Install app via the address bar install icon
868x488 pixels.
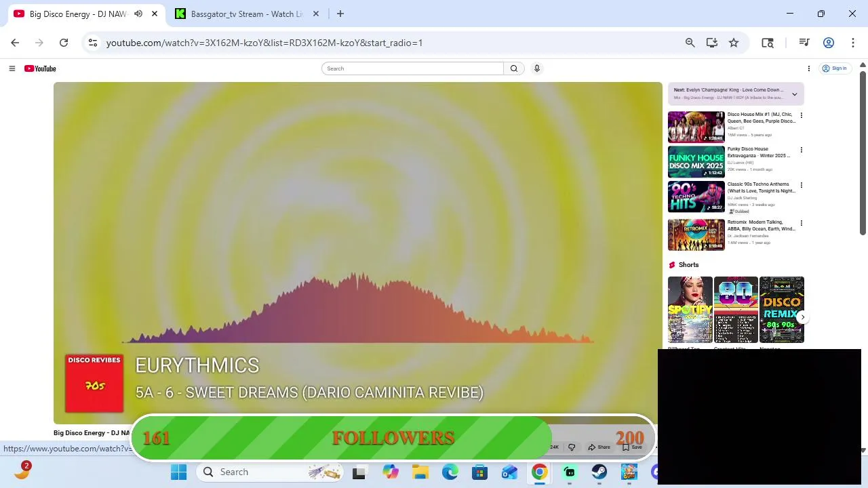click(711, 43)
